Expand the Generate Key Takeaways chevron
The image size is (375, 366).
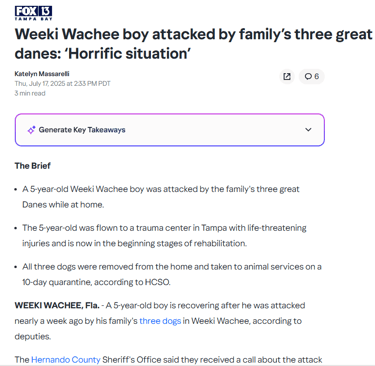308,130
